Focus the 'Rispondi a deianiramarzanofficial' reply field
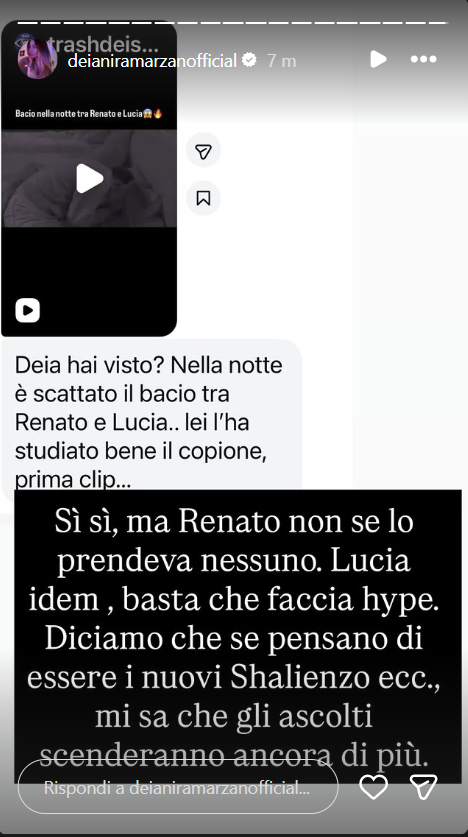The height and width of the screenshot is (837, 468). tap(178, 787)
